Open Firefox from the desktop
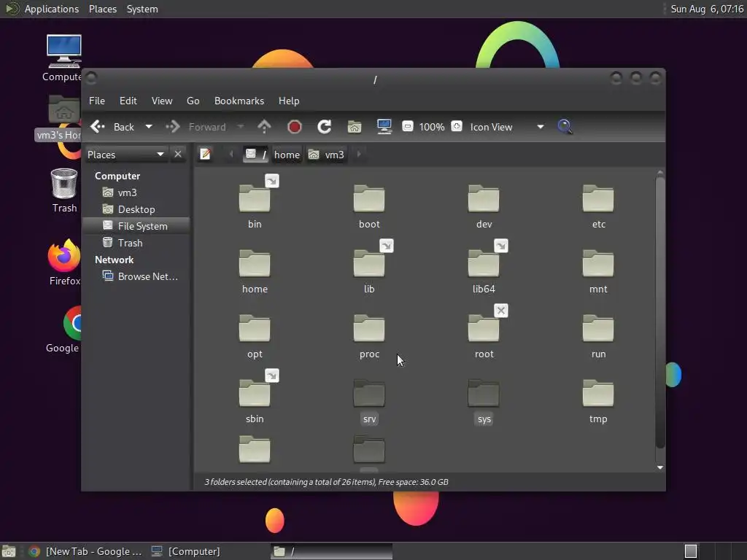This screenshot has width=747, height=560. click(64, 256)
